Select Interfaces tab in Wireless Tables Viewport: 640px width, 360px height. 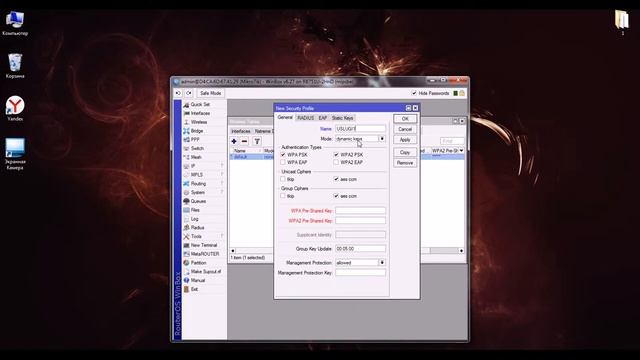coord(241,131)
